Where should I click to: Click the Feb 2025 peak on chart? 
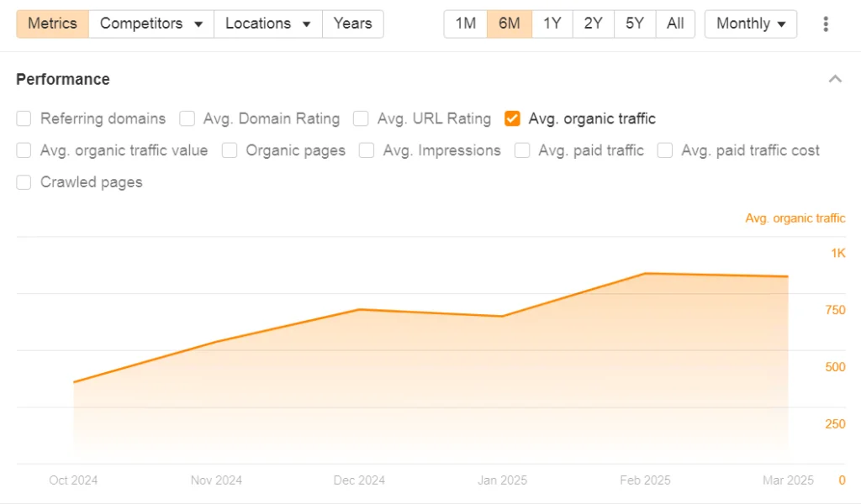[x=645, y=273]
